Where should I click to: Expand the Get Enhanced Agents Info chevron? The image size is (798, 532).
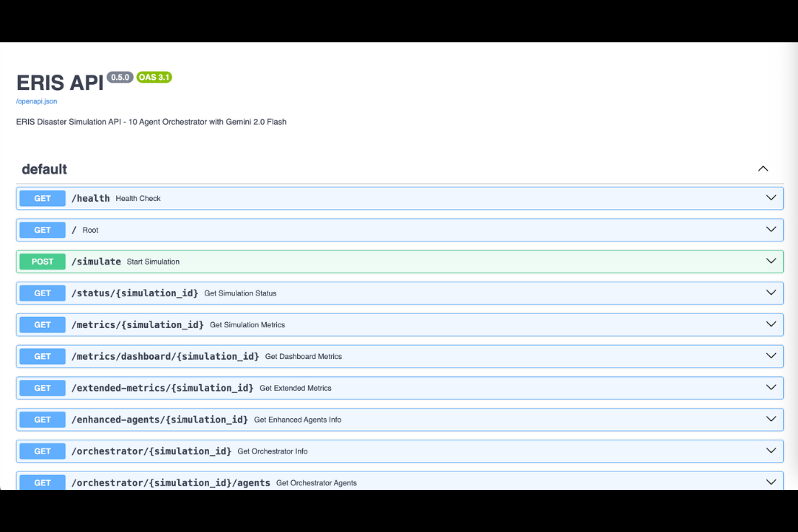pos(771,419)
